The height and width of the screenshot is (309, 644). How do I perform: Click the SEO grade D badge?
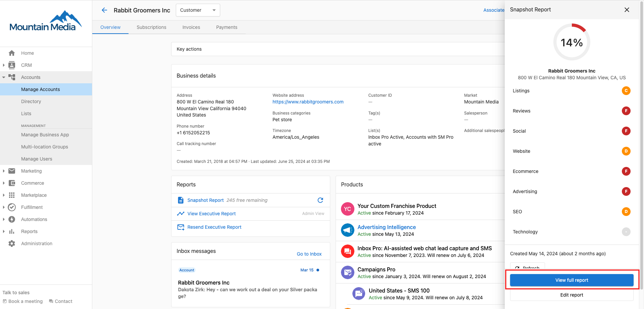(x=626, y=212)
